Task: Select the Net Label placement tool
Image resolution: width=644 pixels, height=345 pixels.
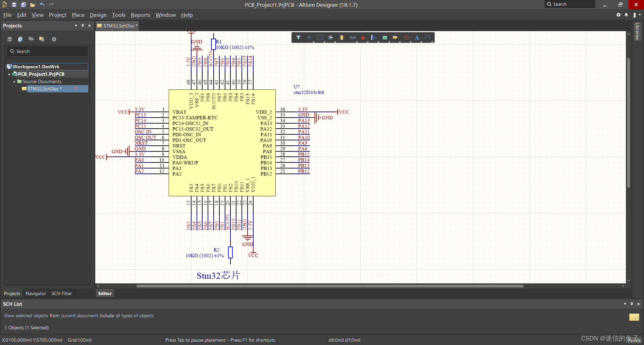Action: 352,38
